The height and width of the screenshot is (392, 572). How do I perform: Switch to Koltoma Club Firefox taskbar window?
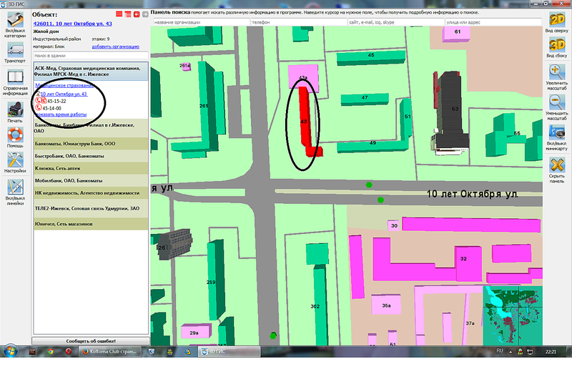pyautogui.click(x=110, y=351)
